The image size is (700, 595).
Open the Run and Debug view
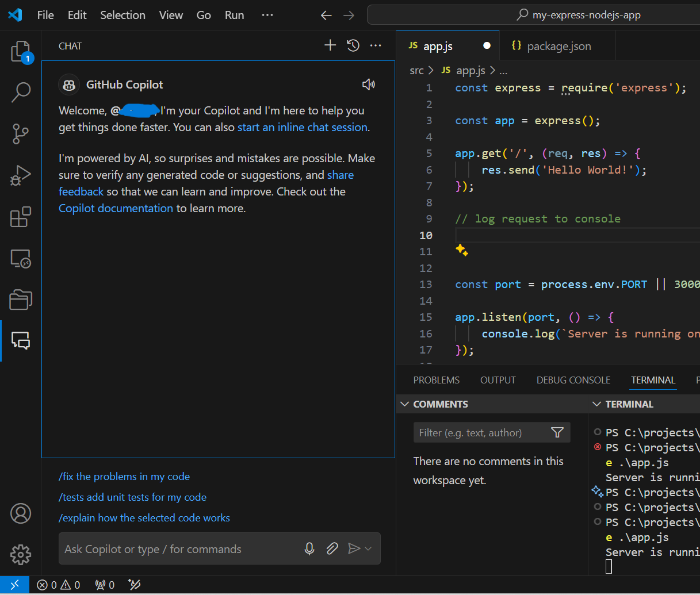(x=21, y=175)
